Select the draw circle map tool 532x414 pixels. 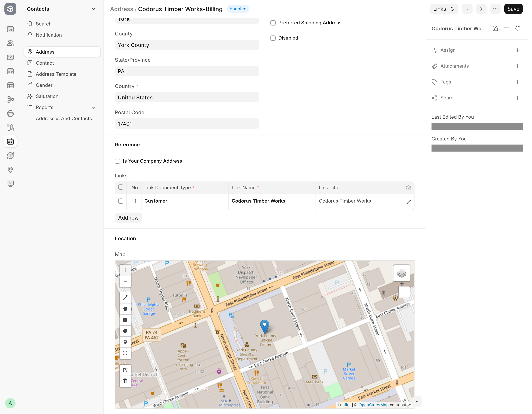tap(125, 331)
